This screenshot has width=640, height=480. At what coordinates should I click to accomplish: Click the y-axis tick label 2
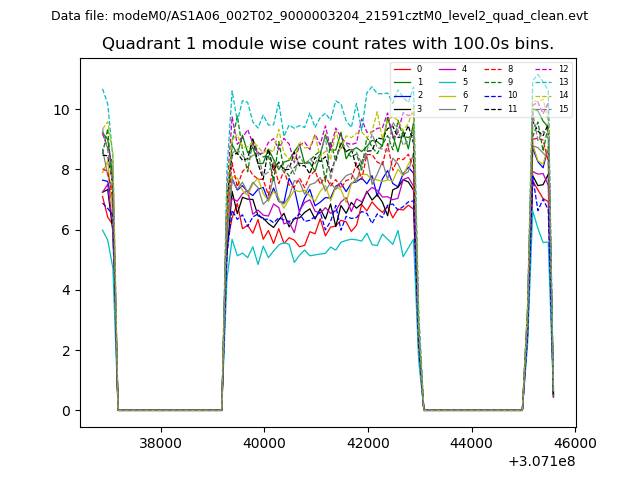(x=65, y=351)
